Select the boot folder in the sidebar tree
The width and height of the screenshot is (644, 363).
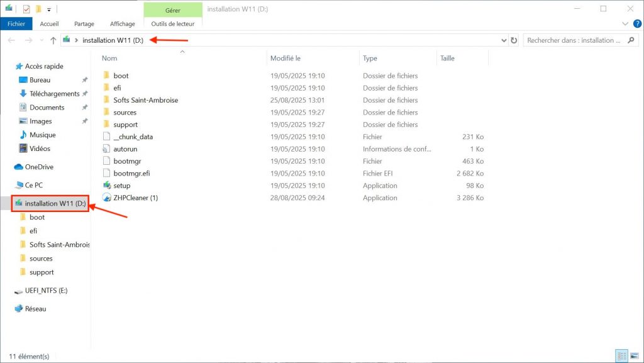tap(37, 217)
